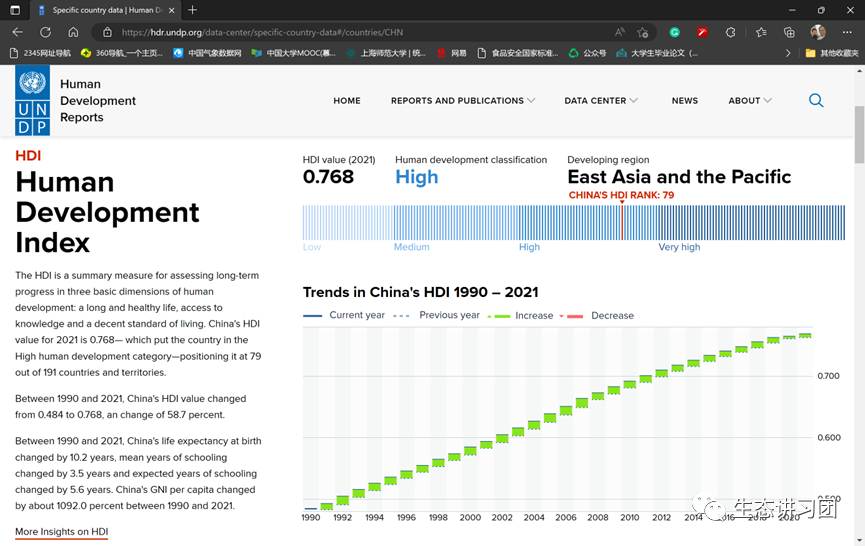Click the Human Development Reports title
865x546 pixels.
coord(98,100)
